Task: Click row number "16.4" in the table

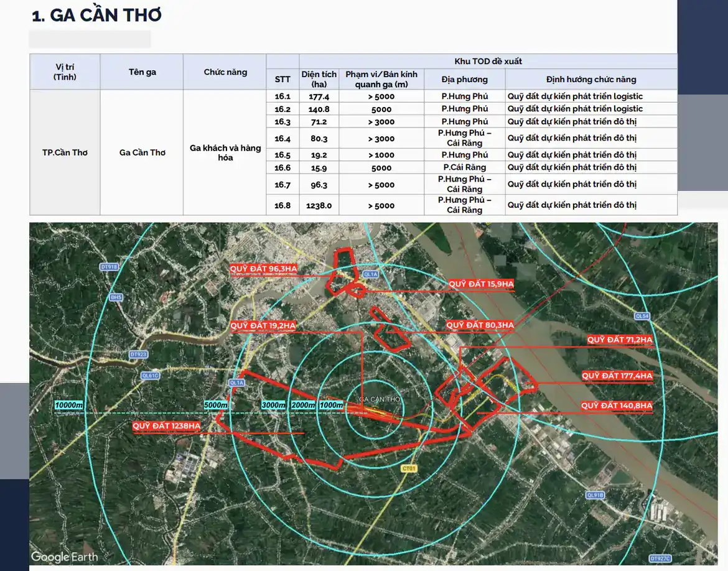Action: coord(282,138)
